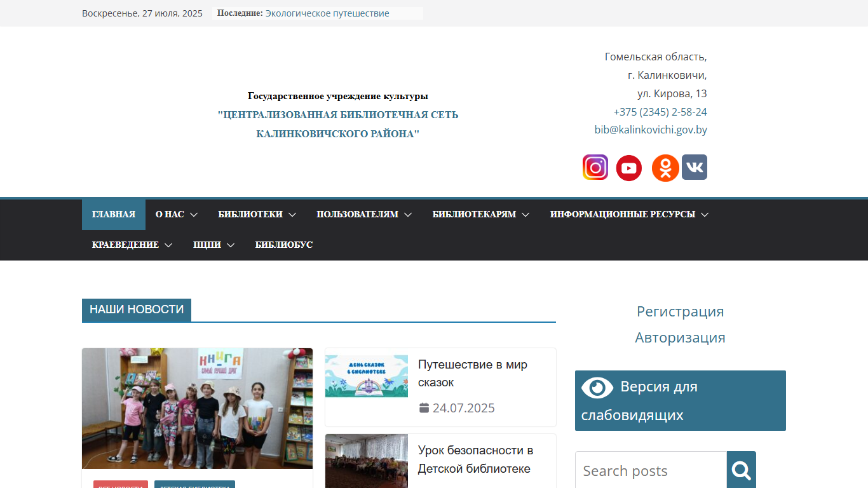Open the О НАС menu item
This screenshot has height=488, width=868.
[x=170, y=215]
